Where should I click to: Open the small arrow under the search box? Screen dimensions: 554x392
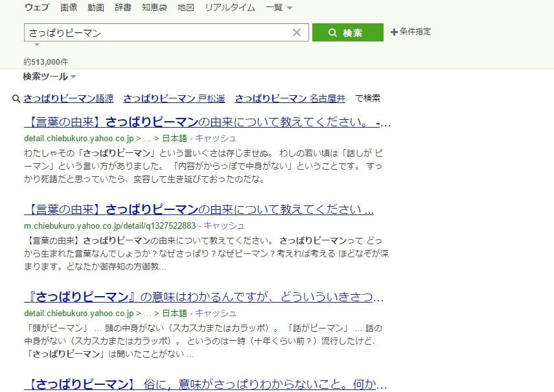coord(37,45)
